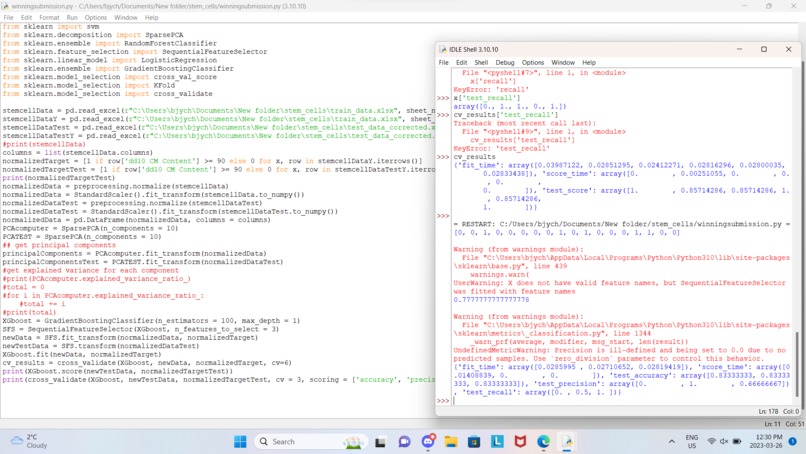Screen dimensions: 806x454
Task: Click the editor window title bar Python icon
Action: pyautogui.click(x=5, y=6)
